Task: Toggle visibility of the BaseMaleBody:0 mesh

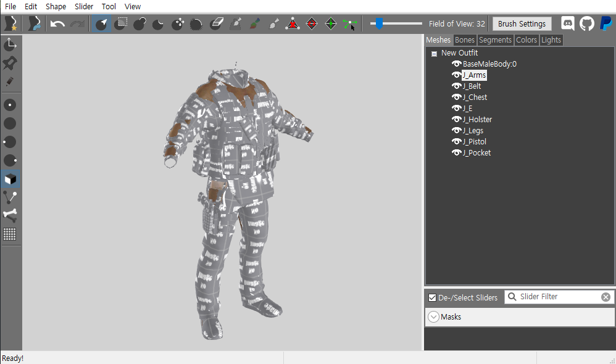Action: [x=457, y=64]
